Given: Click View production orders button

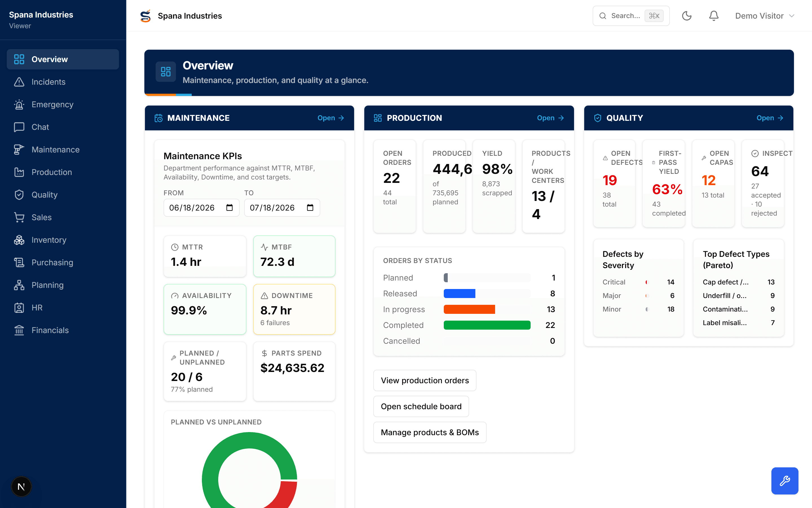Looking at the screenshot, I should coord(424,380).
